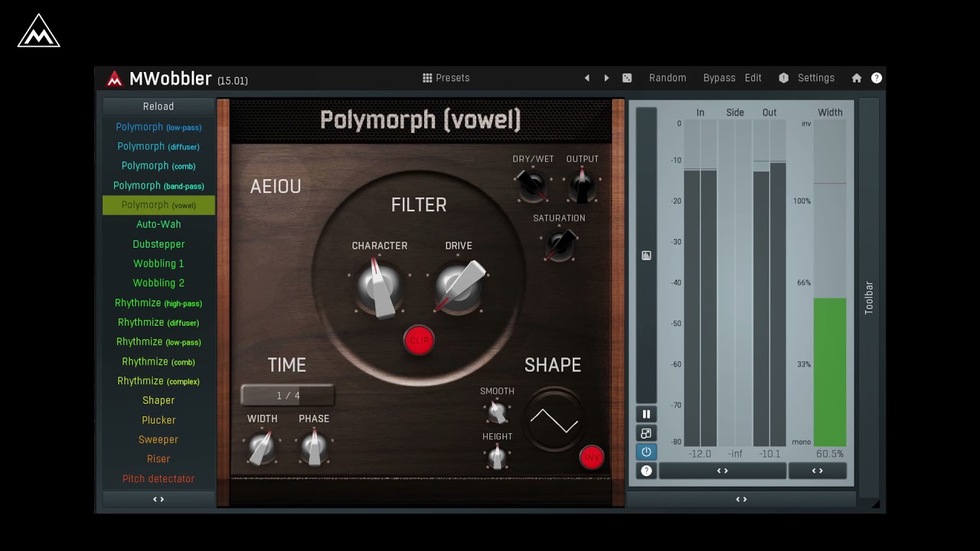Click the triangle wave shape display

tap(554, 420)
